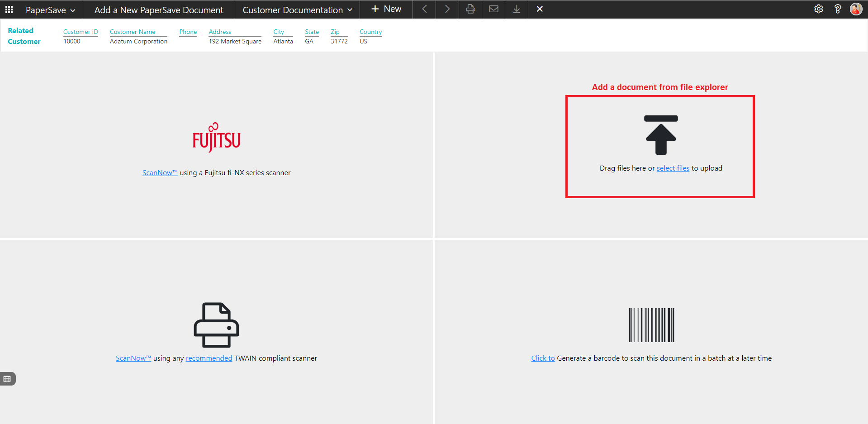Expand the Customer Documentation dropdown

point(297,10)
